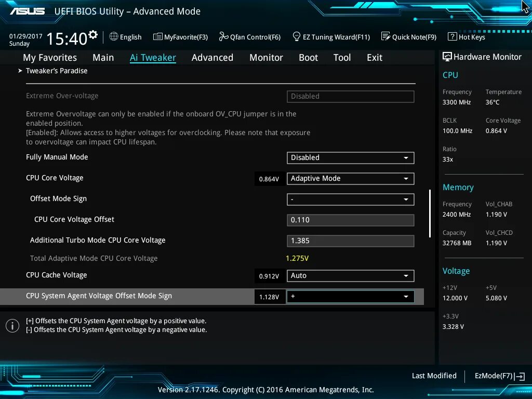Click the 36°C temperature value
This screenshot has height=399, width=532.
493,102
